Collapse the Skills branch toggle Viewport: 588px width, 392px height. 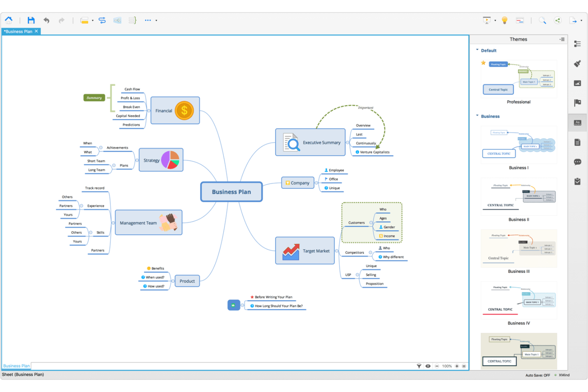[91, 232]
